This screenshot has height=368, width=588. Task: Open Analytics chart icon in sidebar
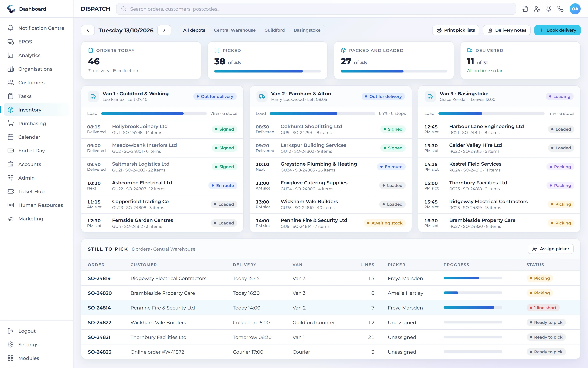pyautogui.click(x=11, y=55)
